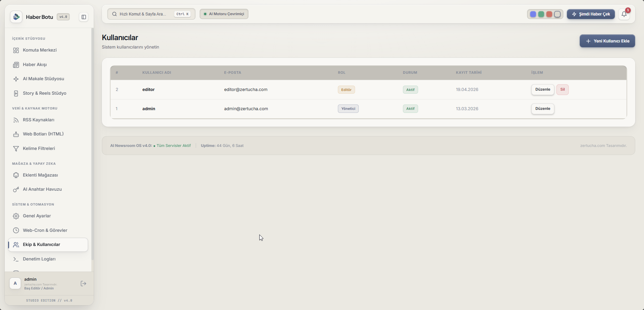
Task: Select the blue theme color swatch
Action: 533,14
